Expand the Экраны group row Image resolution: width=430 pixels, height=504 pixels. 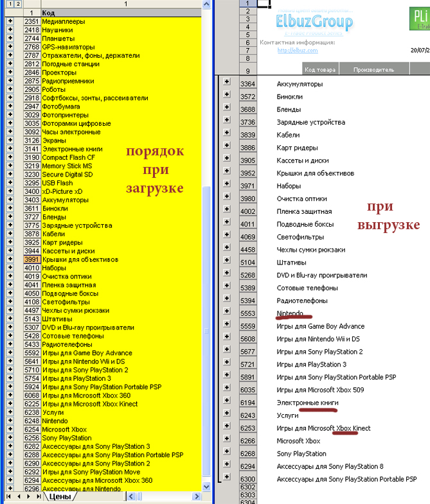click(x=10, y=140)
